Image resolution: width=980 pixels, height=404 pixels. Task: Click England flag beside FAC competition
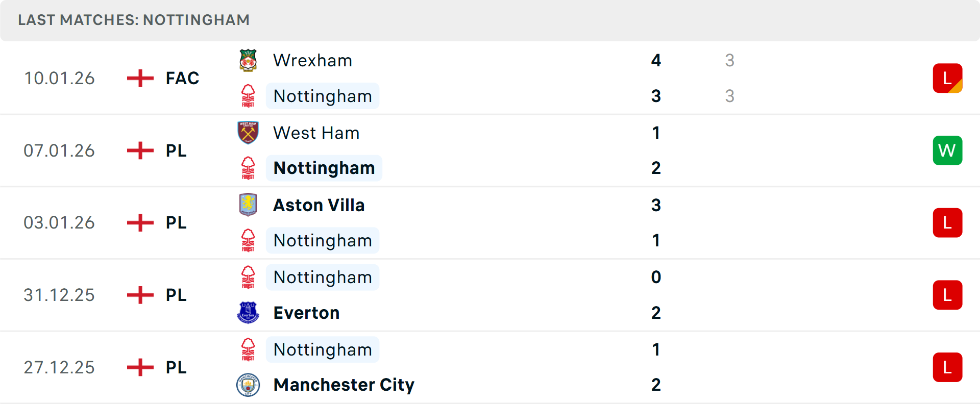pos(140,78)
